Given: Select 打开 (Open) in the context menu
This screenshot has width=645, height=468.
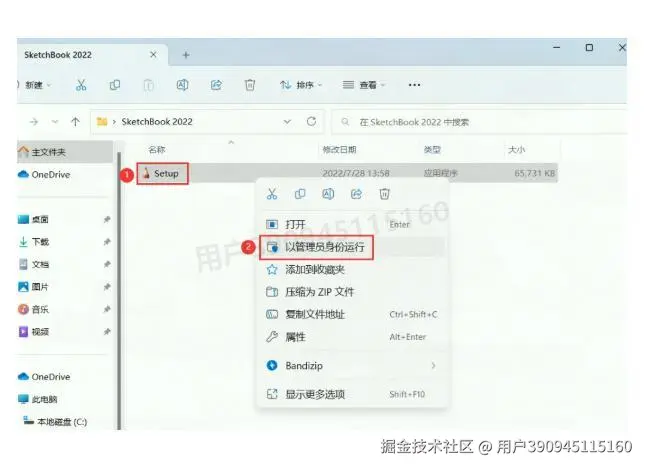Looking at the screenshot, I should [352, 225].
